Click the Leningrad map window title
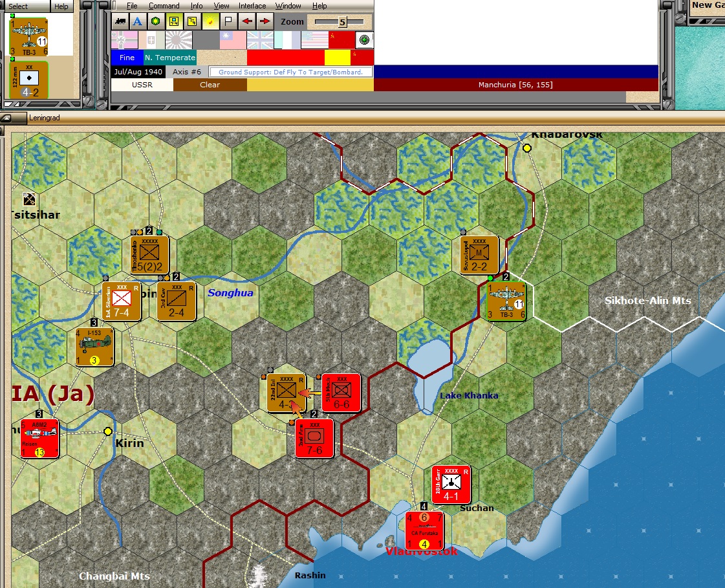Screen dimensions: 725x588 45,118
